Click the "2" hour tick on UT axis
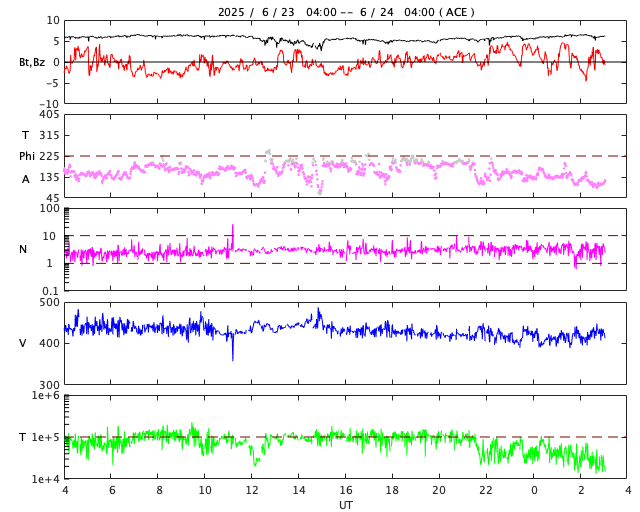The height and width of the screenshot is (512, 640). [581, 490]
